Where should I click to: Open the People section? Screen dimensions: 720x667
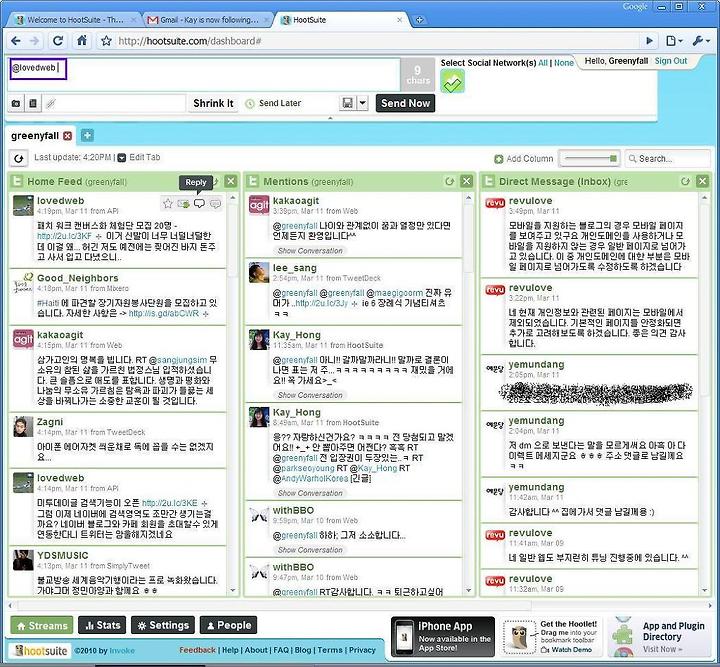pos(228,625)
